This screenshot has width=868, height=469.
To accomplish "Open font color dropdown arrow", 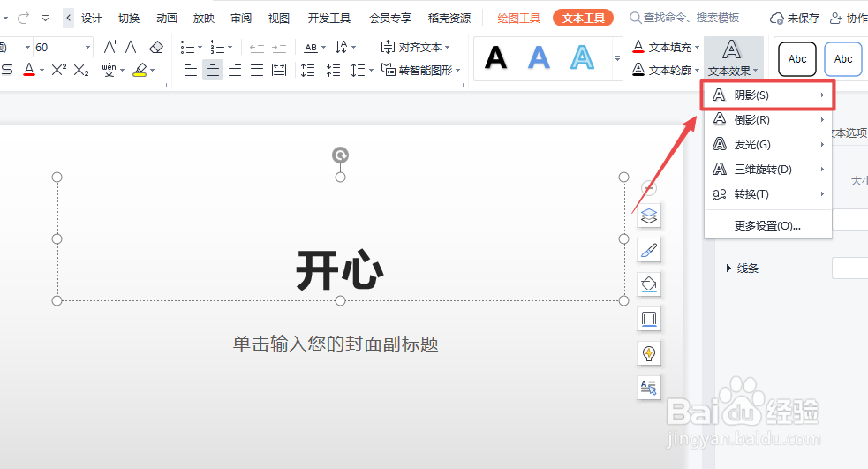I will 42,71.
